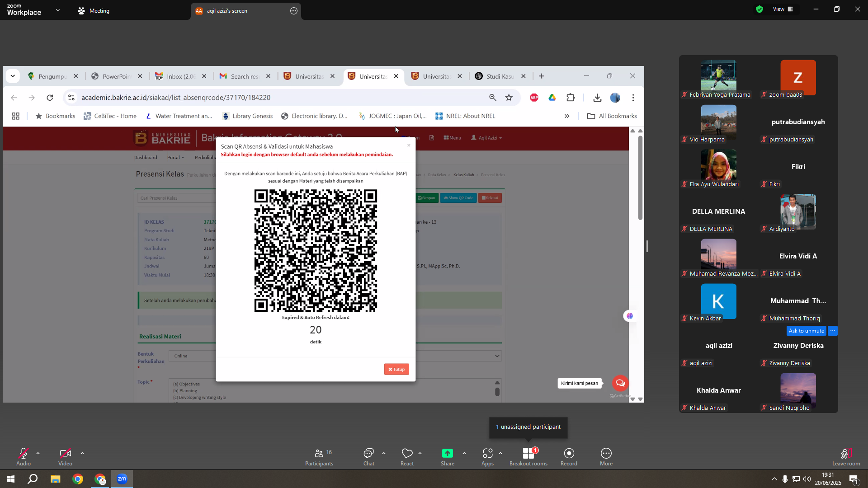Open the React menu
The image size is (868, 488).
407,456
